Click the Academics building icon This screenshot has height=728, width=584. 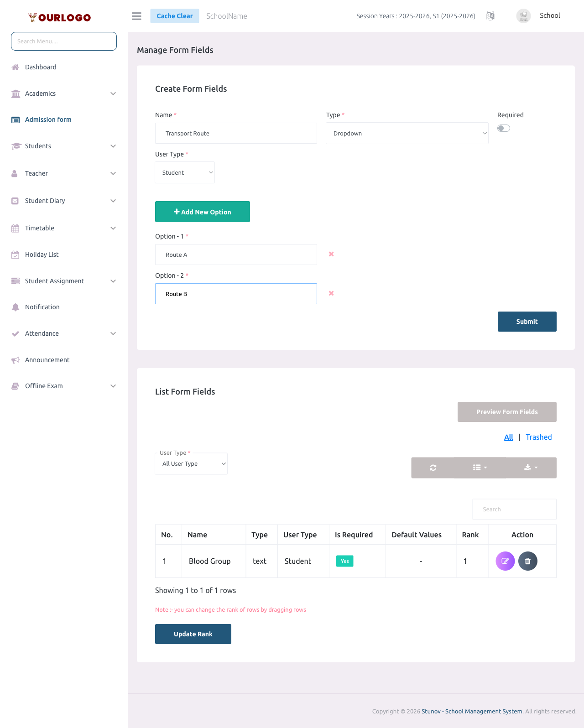click(x=16, y=94)
